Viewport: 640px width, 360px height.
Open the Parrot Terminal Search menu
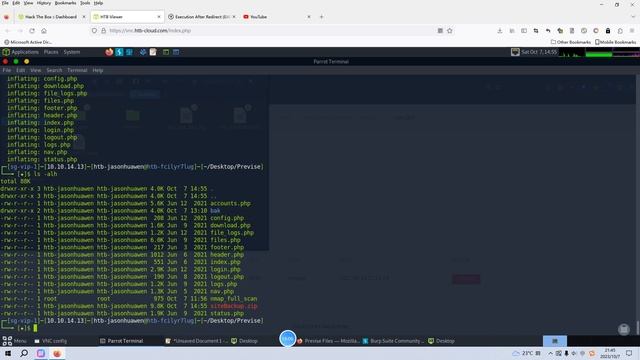54,70
